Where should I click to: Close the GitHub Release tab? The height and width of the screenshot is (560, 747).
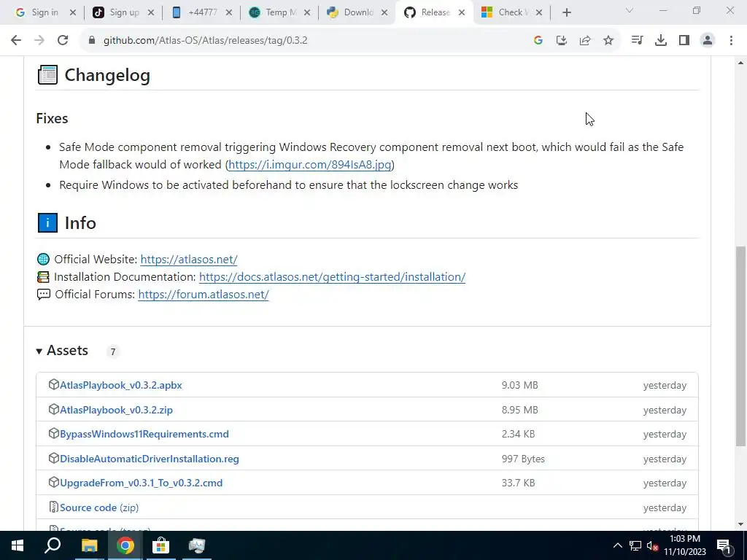point(462,13)
